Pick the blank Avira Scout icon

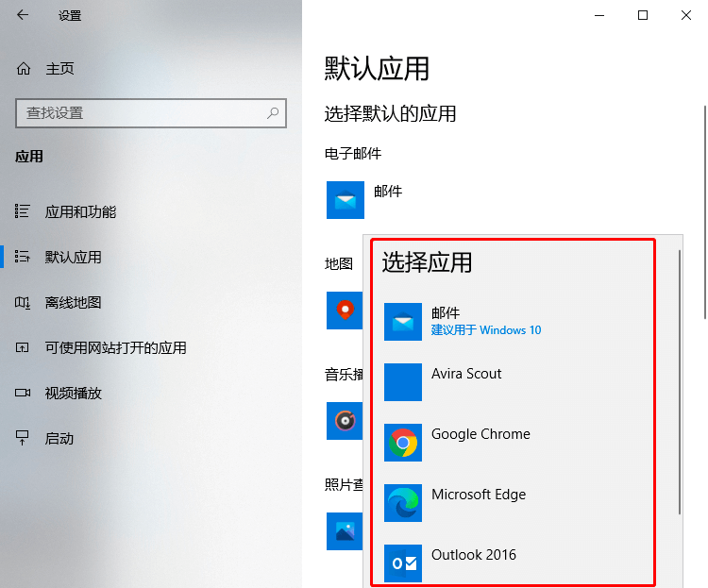[403, 382]
